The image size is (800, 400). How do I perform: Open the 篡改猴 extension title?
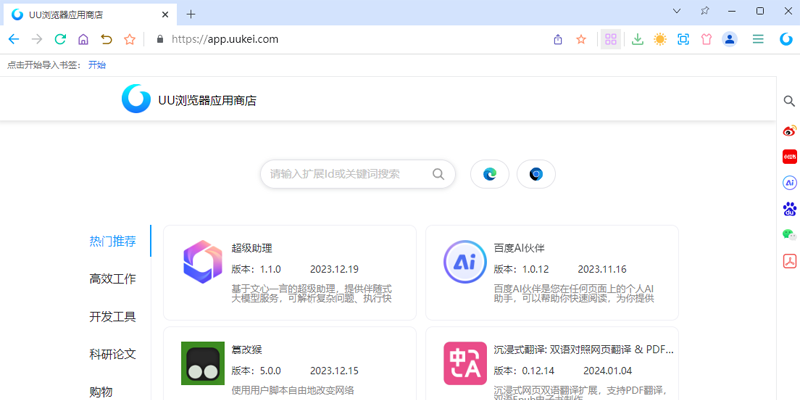point(247,350)
